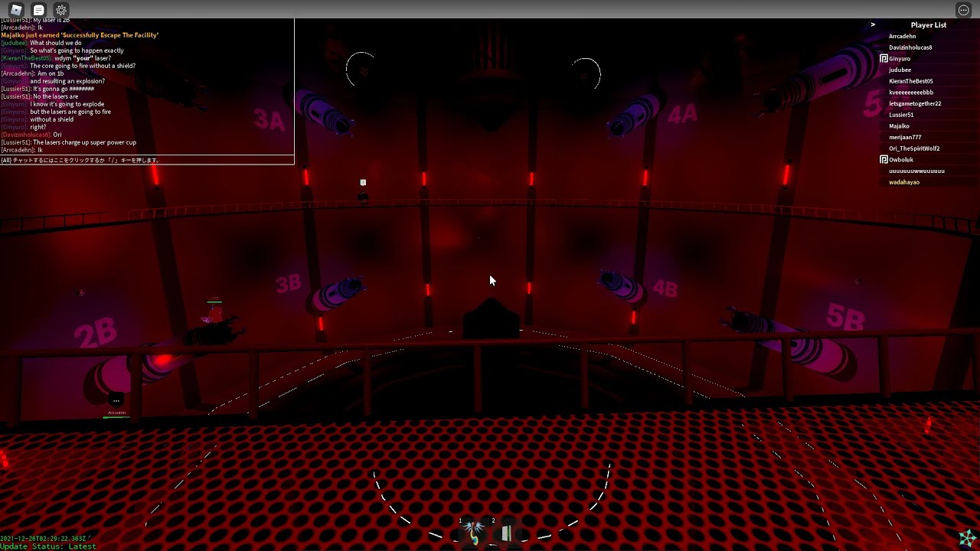Click chat message 'What should we do'
Screen dimensions: 980x551
pos(55,43)
